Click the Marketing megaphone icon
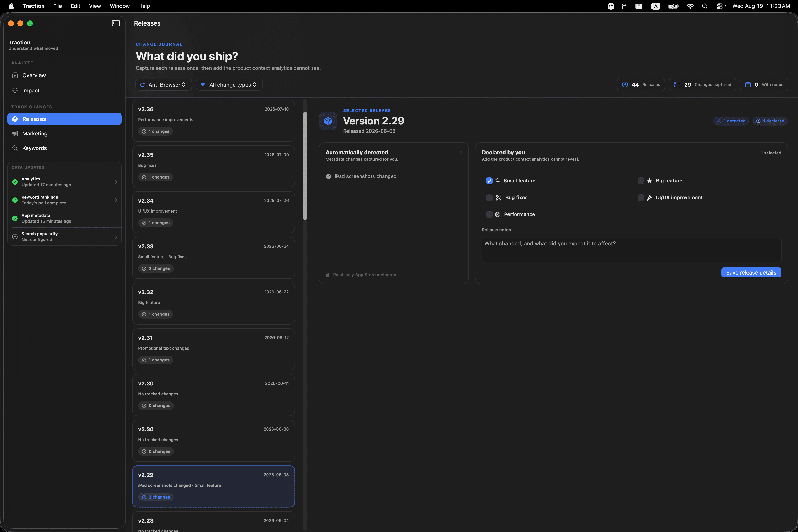The height and width of the screenshot is (532, 798). (x=15, y=133)
